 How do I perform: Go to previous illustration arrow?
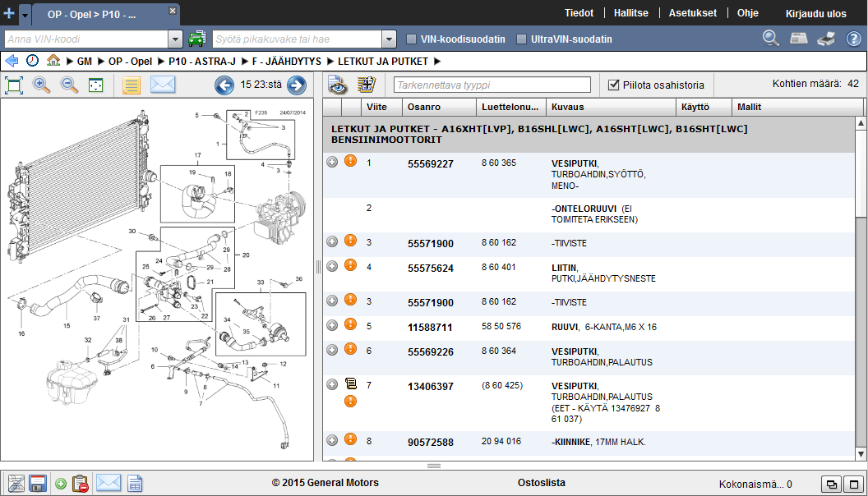pyautogui.click(x=224, y=85)
